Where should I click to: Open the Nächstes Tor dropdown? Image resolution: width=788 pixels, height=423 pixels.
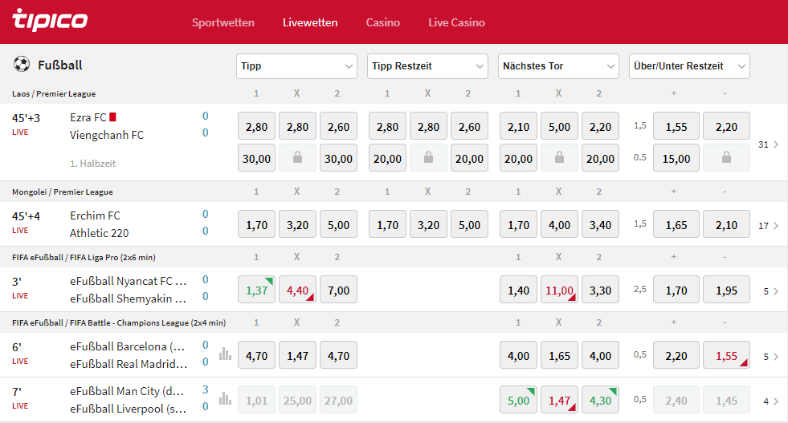click(x=558, y=66)
